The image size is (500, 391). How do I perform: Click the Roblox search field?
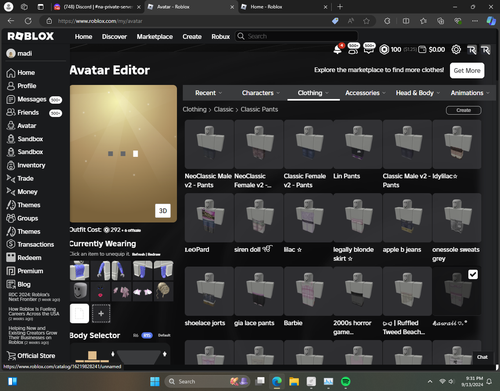297,36
